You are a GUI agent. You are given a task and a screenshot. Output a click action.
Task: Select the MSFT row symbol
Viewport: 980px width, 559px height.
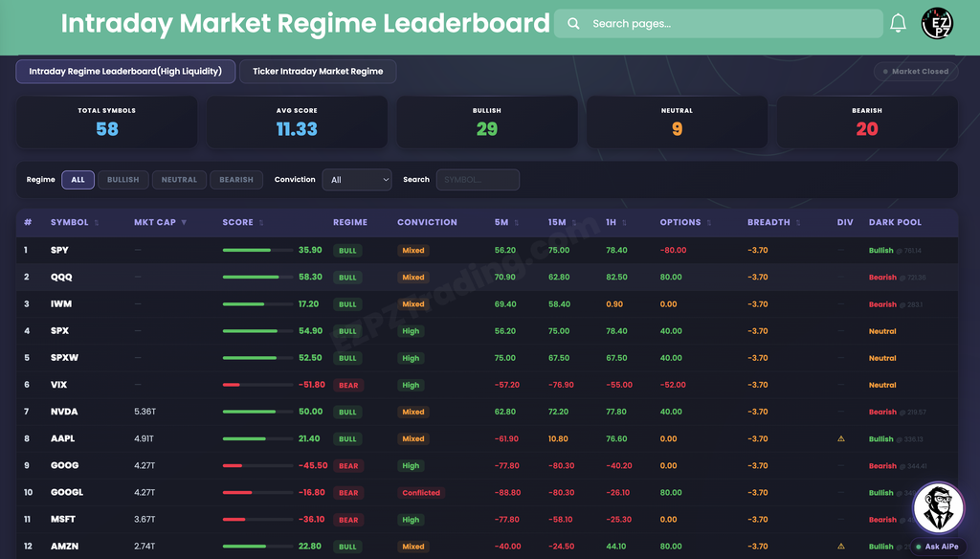[63, 519]
